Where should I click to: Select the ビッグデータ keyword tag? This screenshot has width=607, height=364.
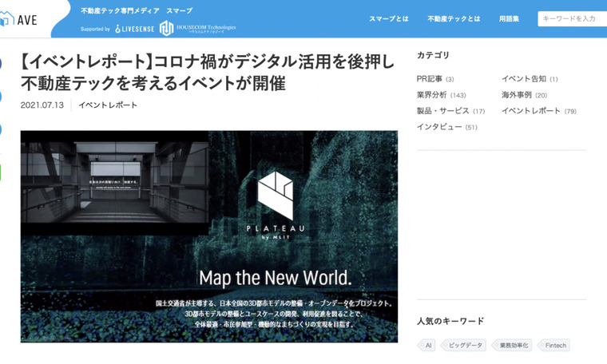463,346
